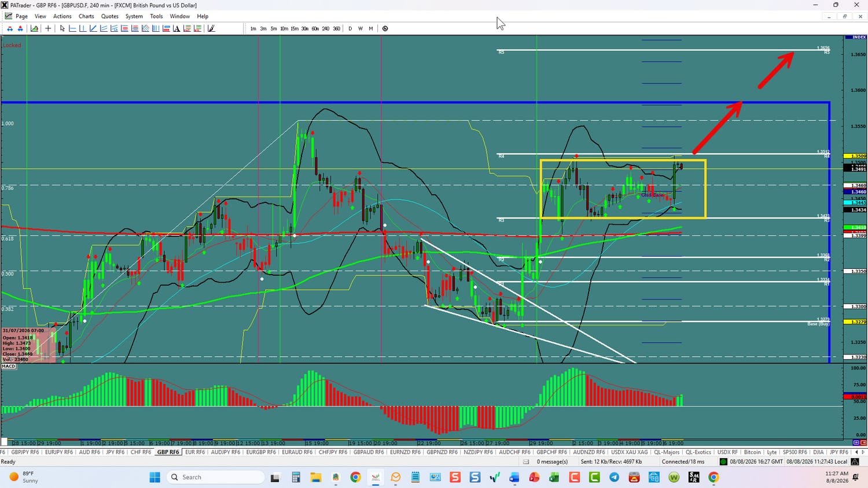868x488 pixels.
Task: Open the GBPAUD RF6 tab
Action: tap(369, 452)
